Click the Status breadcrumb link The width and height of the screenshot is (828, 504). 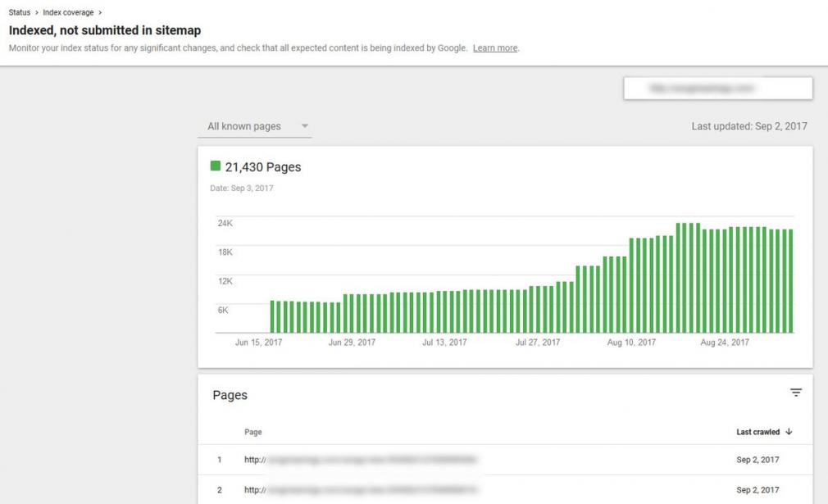[20, 12]
